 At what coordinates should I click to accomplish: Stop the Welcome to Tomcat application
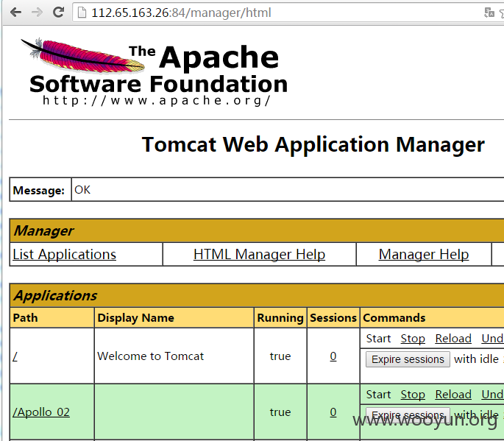point(413,339)
